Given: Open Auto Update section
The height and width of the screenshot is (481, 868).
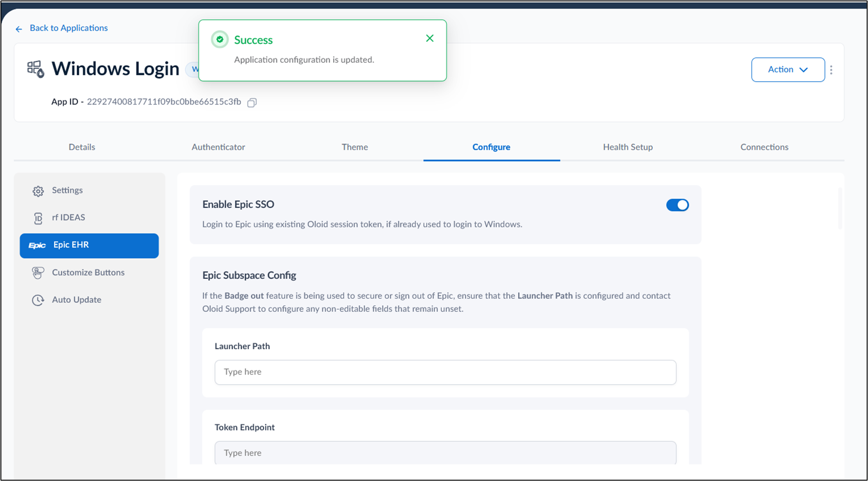Looking at the screenshot, I should tap(89, 300).
